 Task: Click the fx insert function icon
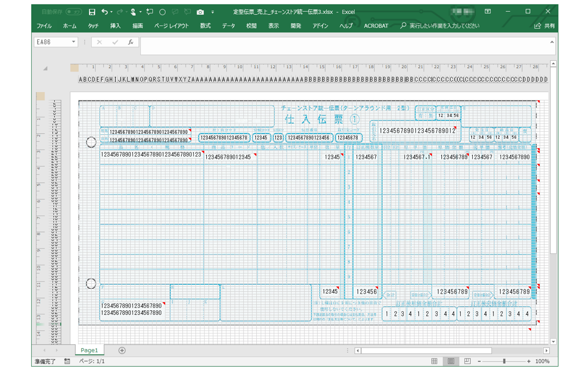[x=131, y=43]
